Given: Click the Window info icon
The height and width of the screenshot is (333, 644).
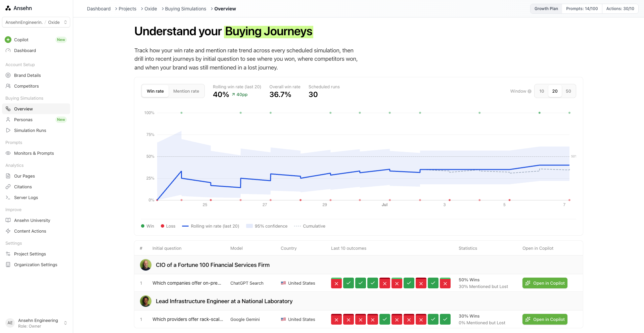Looking at the screenshot, I should [x=530, y=91].
